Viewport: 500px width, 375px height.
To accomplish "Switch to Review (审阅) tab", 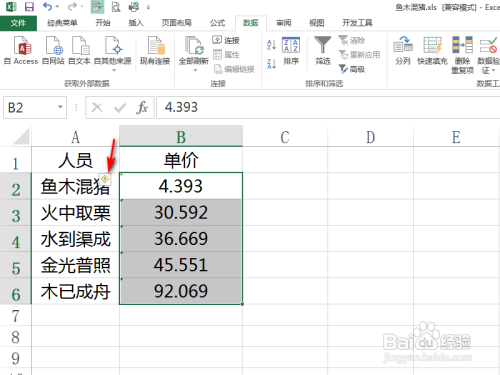I will pyautogui.click(x=284, y=23).
